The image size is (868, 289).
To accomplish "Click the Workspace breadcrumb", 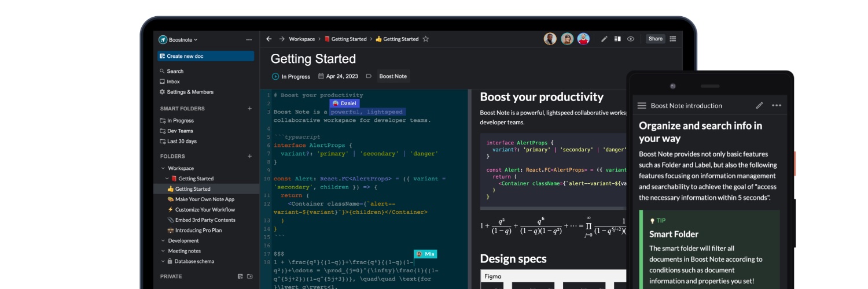I will (x=302, y=39).
